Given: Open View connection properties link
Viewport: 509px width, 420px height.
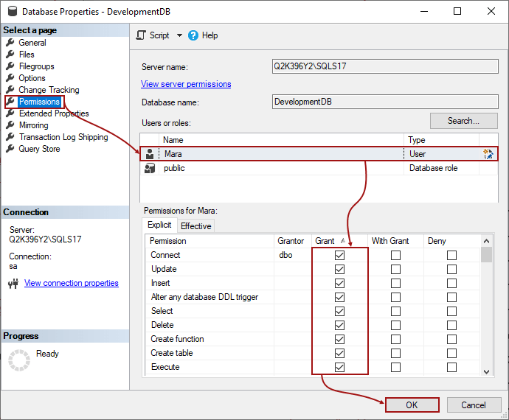Looking at the screenshot, I should click(x=72, y=283).
